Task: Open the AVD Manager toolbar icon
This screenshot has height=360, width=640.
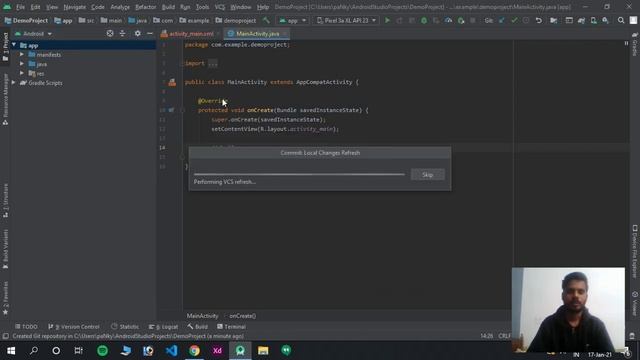Action: click(593, 20)
